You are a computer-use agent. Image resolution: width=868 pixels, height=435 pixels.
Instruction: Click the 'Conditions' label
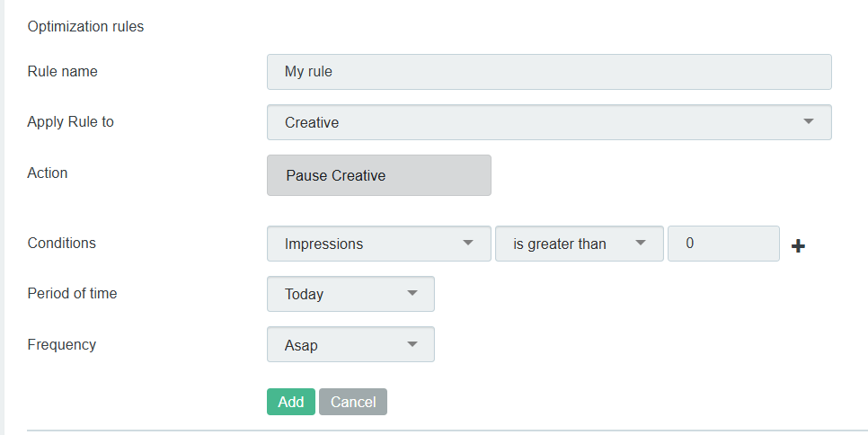coord(61,243)
